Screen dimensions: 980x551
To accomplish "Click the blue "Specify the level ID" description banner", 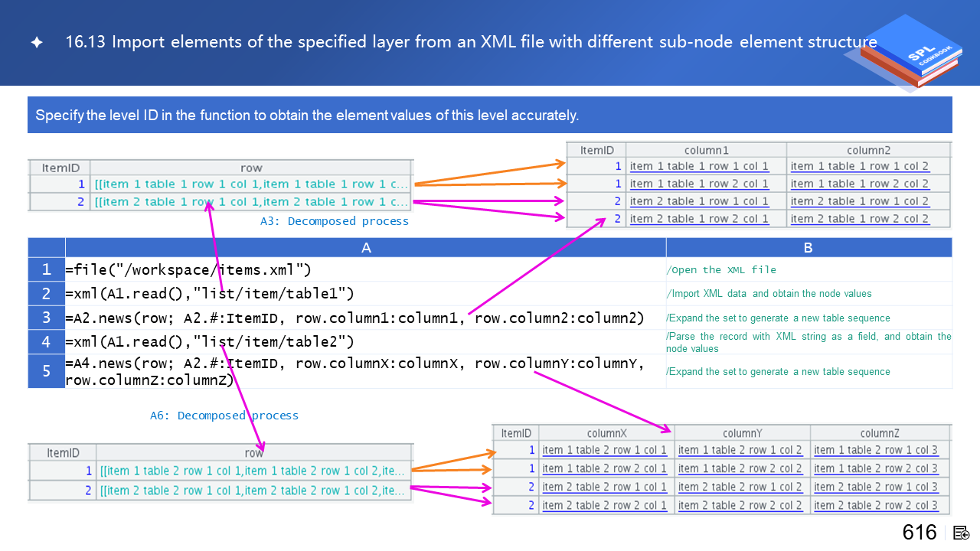I will tap(489, 116).
